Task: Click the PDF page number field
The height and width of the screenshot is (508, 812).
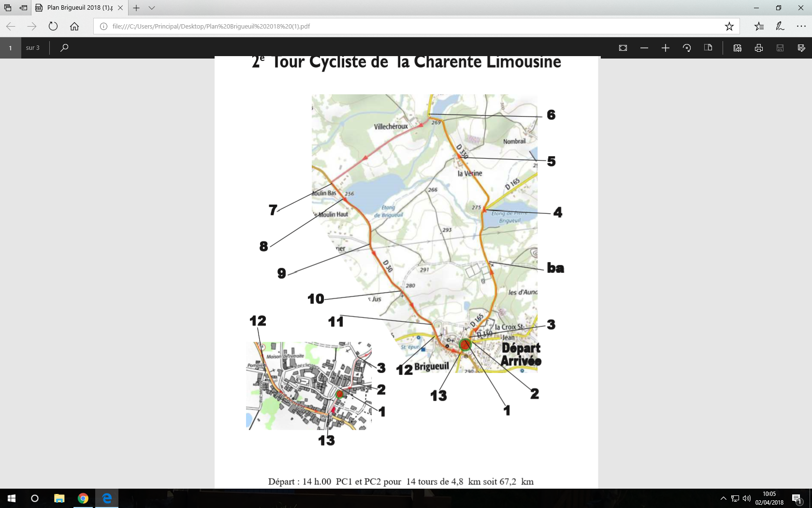Action: (10, 48)
